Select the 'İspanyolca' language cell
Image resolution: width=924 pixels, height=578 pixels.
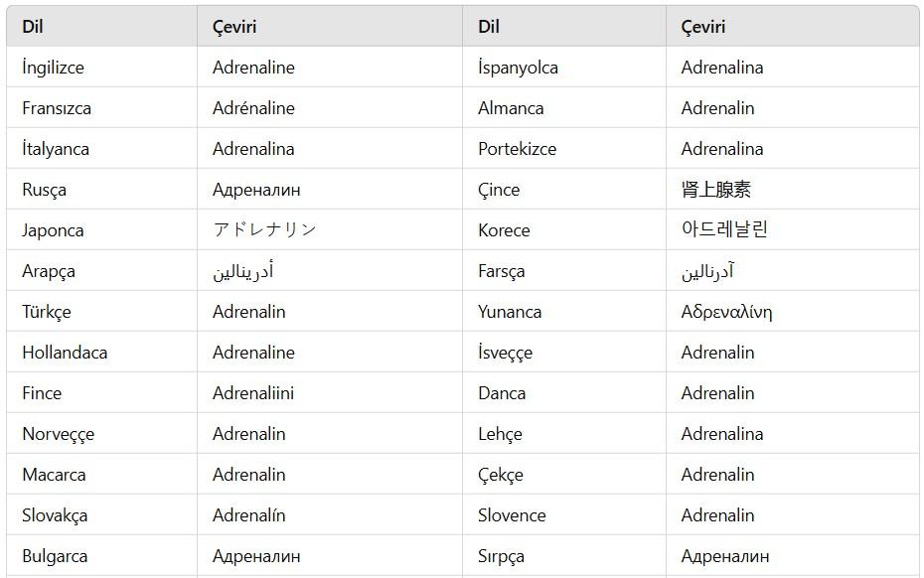coord(518,68)
